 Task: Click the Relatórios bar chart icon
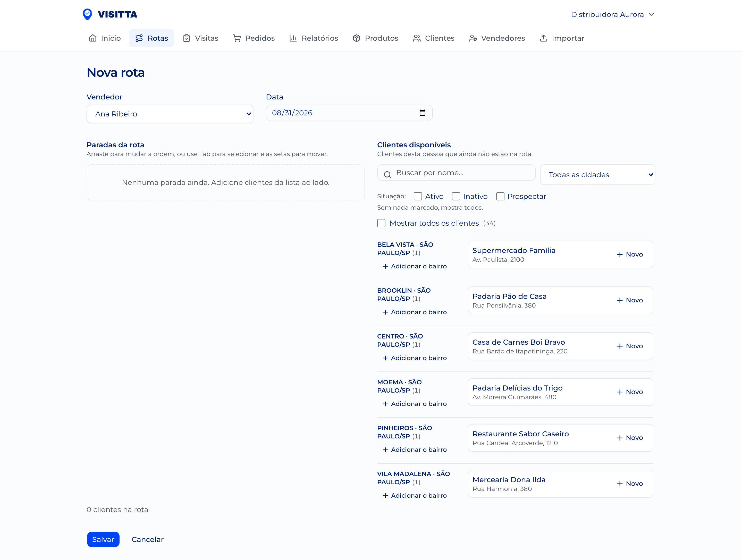293,38
